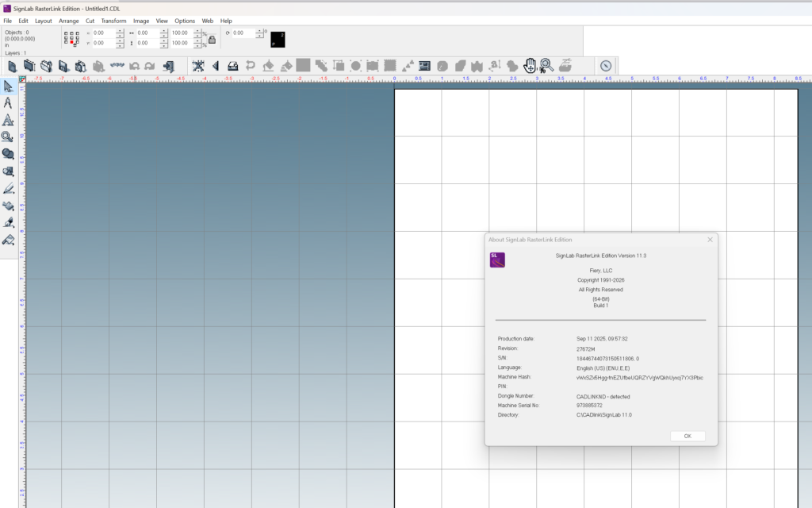Open the Image menu
Image resolution: width=812 pixels, height=508 pixels.
[141, 21]
